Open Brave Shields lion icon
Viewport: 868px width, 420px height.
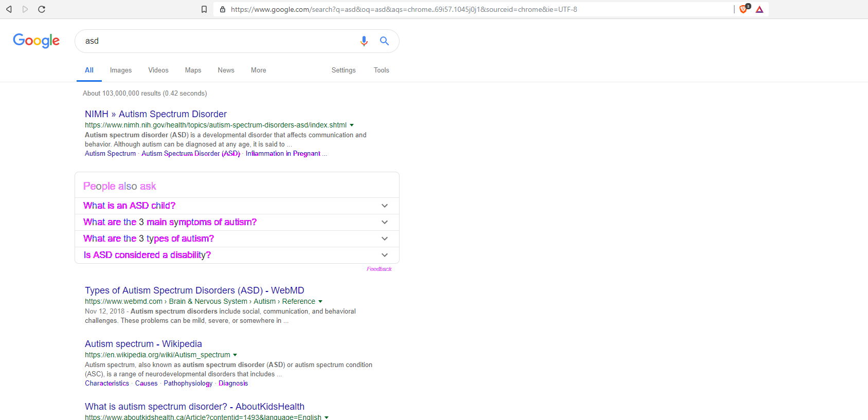tap(744, 9)
